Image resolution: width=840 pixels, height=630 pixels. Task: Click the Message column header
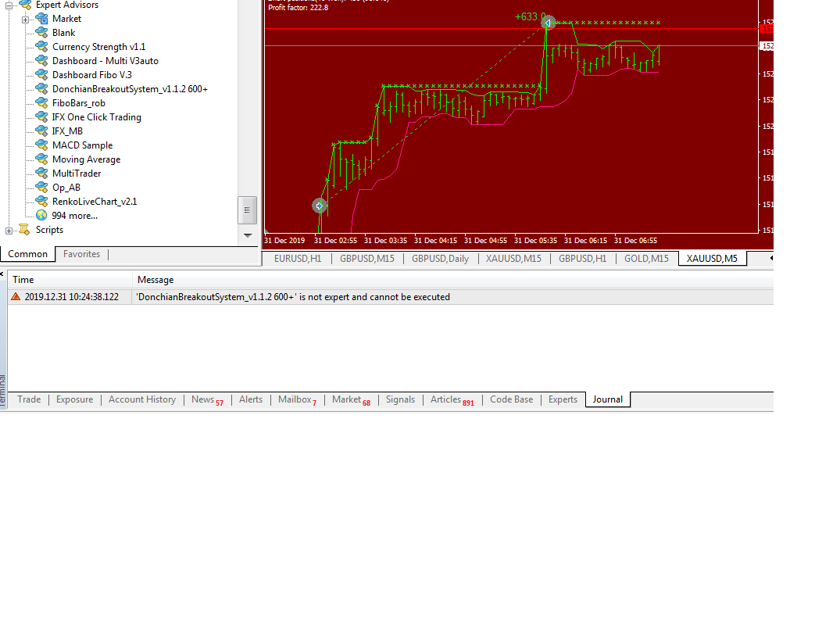[x=452, y=280]
